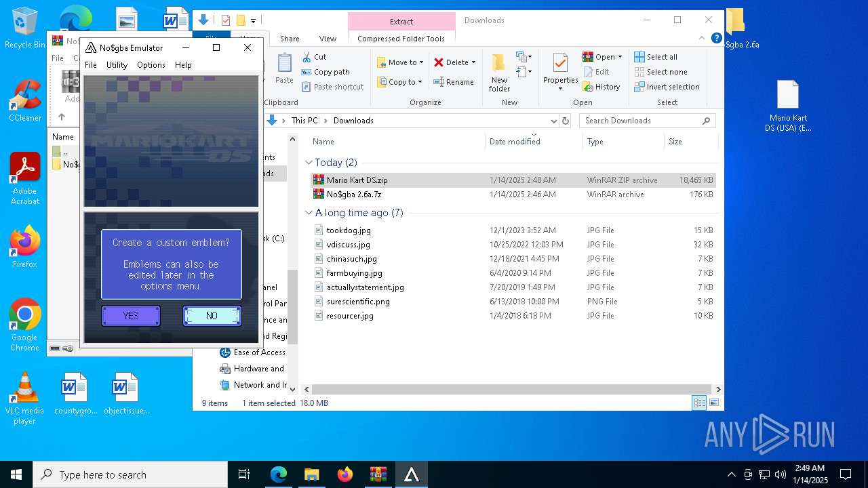
Task: Click the horizontal scrollbar in the file list
Action: (512, 389)
